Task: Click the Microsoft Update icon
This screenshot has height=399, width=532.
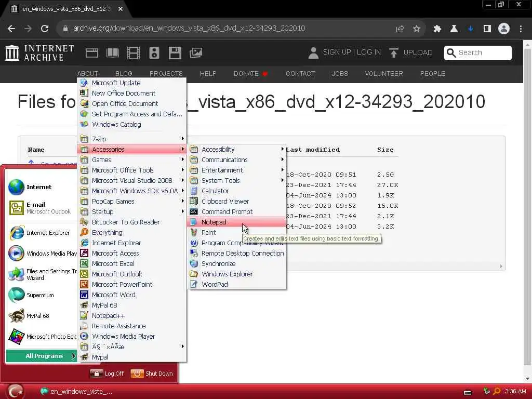Action: [x=84, y=83]
